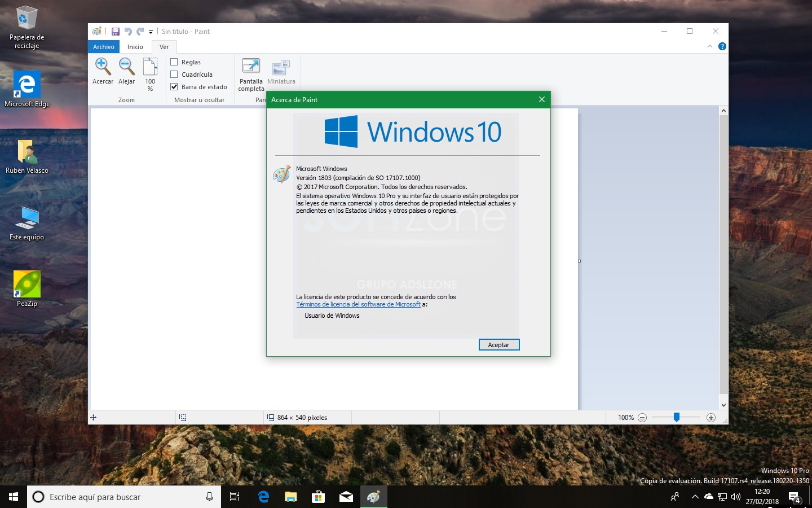812x508 pixels.
Task: Click the zoom slider thumb in status bar
Action: tap(677, 418)
